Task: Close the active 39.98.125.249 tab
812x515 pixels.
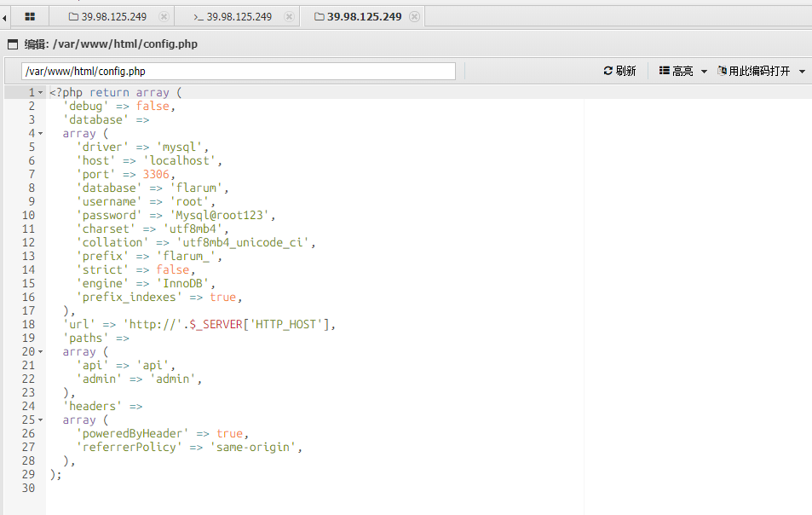Action: (x=414, y=16)
